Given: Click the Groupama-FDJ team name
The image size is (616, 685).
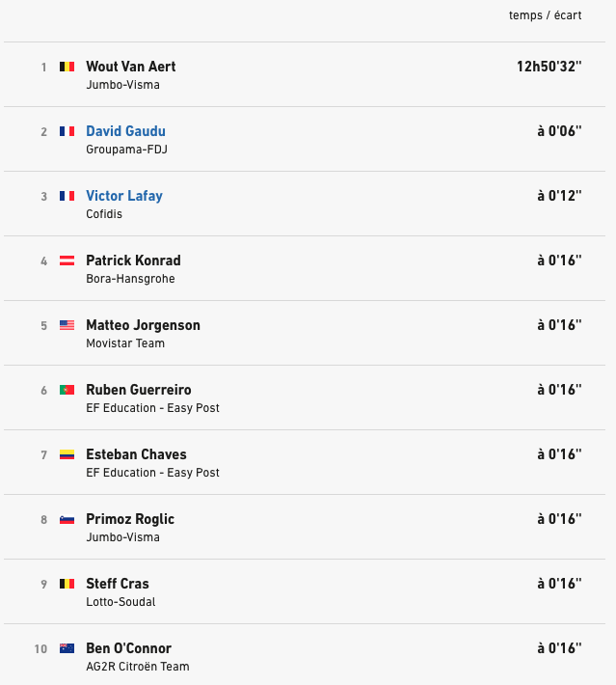Looking at the screenshot, I should pos(127,150).
